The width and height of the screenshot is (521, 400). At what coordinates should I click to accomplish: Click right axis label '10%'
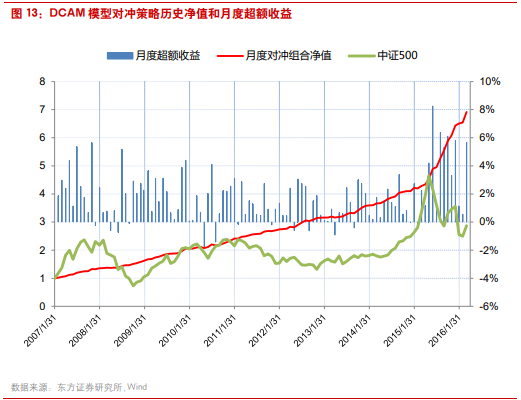coord(490,81)
